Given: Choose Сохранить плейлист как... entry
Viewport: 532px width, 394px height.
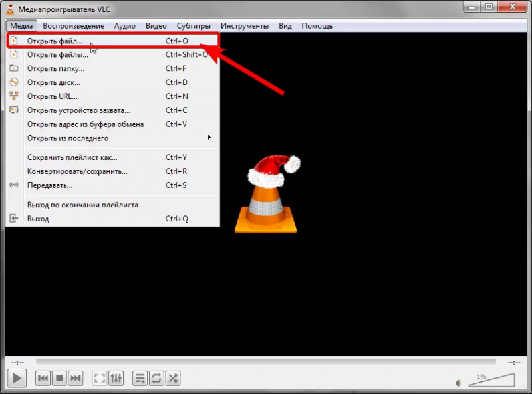Looking at the screenshot, I should click(112, 157).
